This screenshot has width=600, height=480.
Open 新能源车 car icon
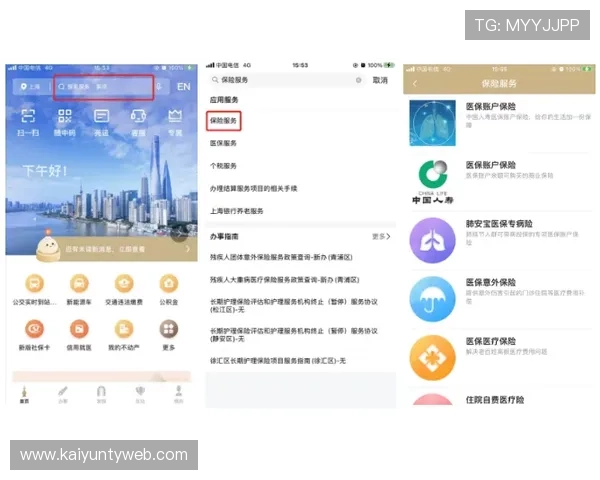pos(79,284)
